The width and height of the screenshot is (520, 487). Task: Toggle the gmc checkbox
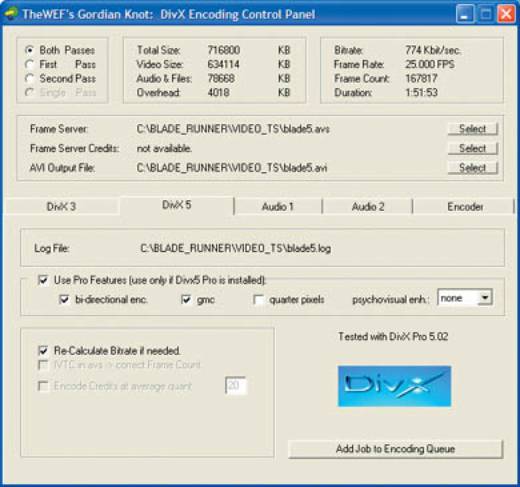point(186,299)
